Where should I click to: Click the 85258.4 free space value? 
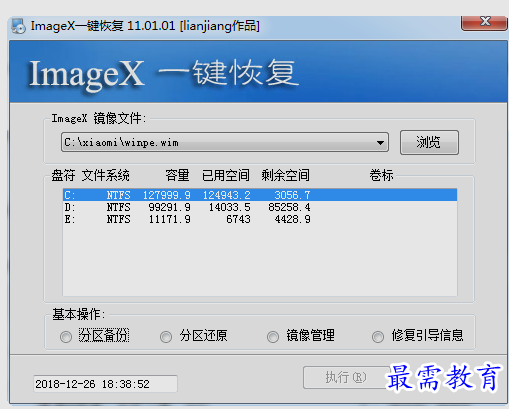[x=289, y=207]
